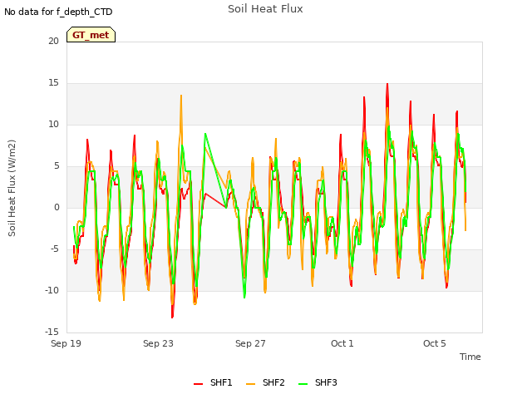This screenshot has width=532, height=399.
Task: Toggle SHF1 series in legend
Action: [x=213, y=382]
